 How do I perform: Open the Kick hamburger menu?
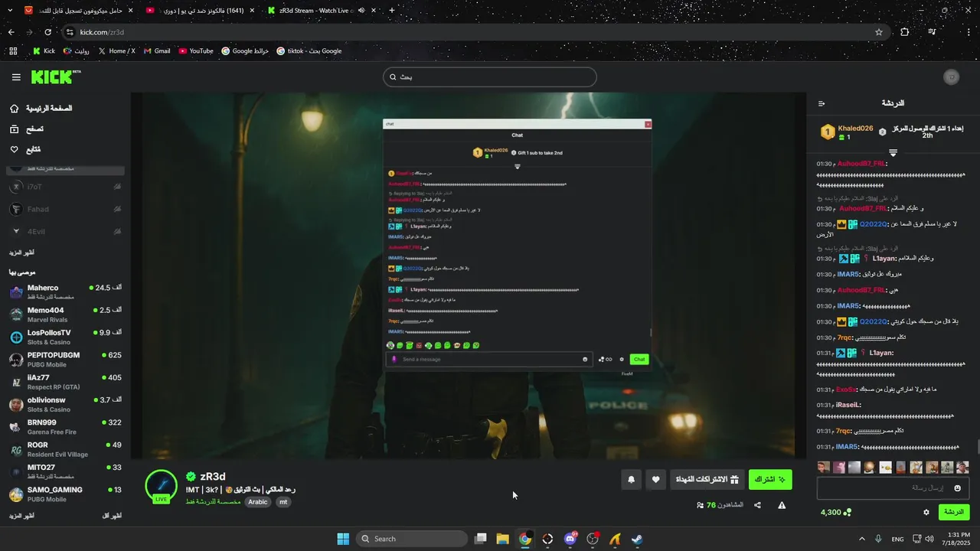coord(16,77)
